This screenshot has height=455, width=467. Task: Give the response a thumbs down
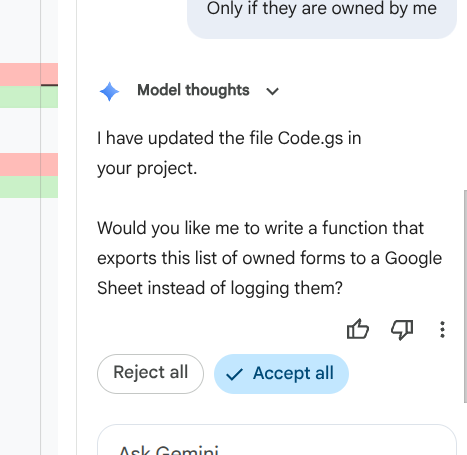(402, 329)
